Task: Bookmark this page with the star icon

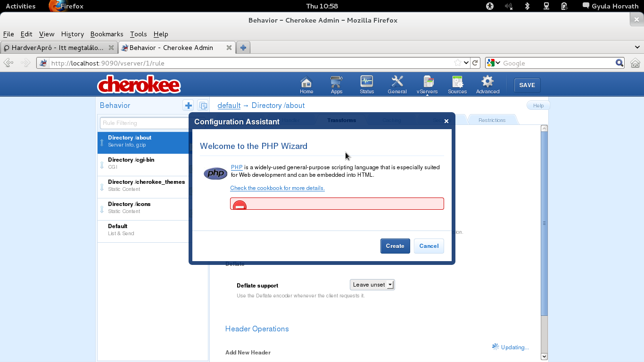Action: click(457, 63)
